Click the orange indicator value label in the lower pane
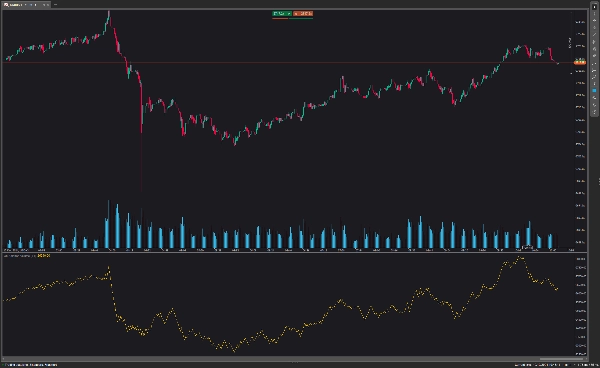 click(x=44, y=255)
